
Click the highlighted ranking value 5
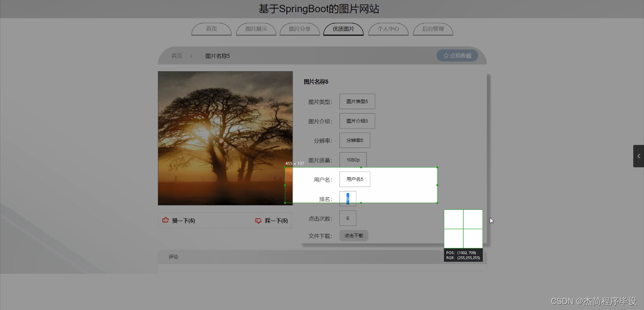(348, 199)
